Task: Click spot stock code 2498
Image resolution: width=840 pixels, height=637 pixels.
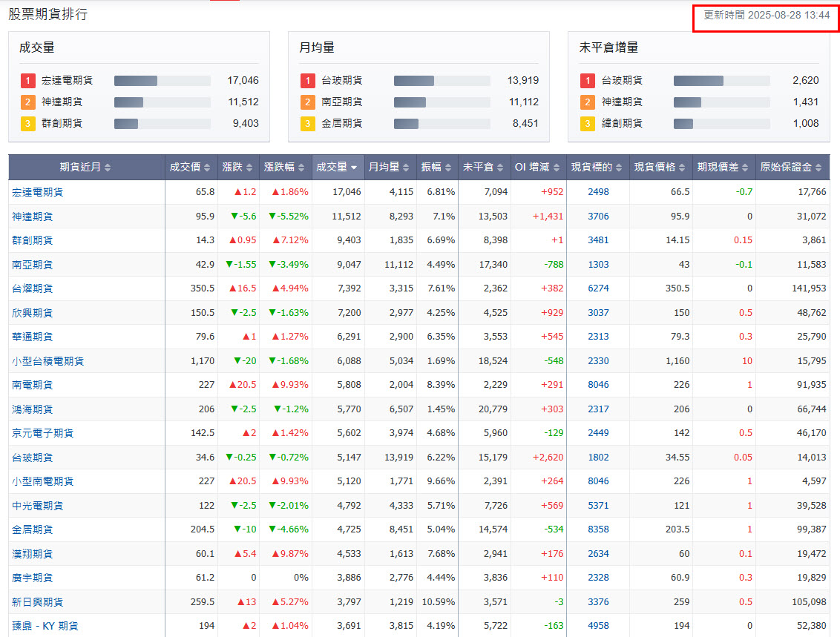Action: pyautogui.click(x=598, y=192)
